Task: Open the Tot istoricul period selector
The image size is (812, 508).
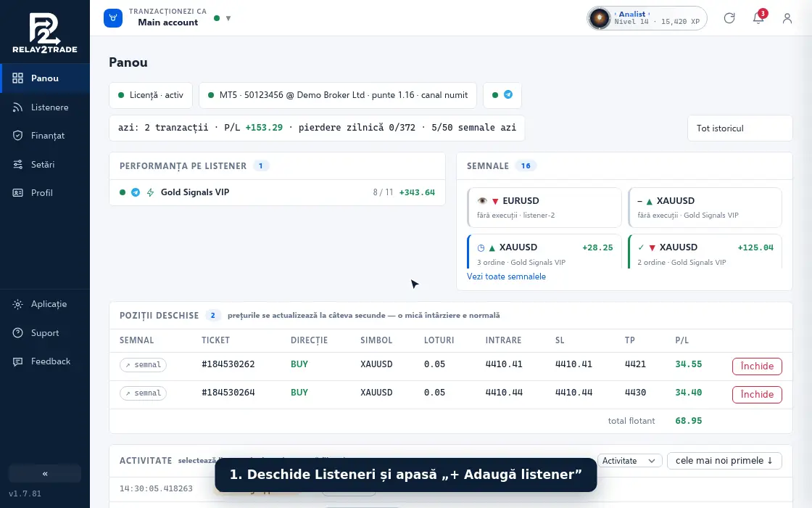Action: (x=740, y=128)
